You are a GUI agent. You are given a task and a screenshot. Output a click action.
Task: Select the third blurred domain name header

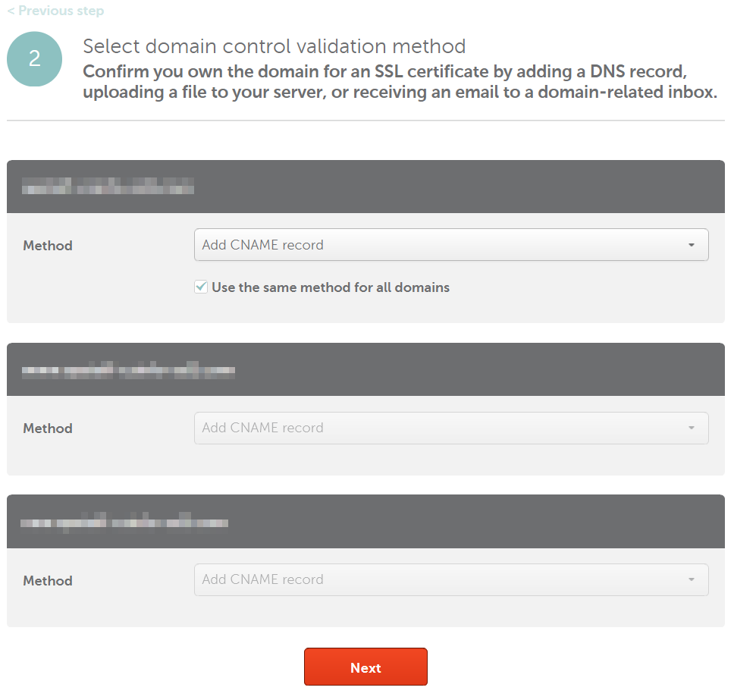click(x=124, y=522)
